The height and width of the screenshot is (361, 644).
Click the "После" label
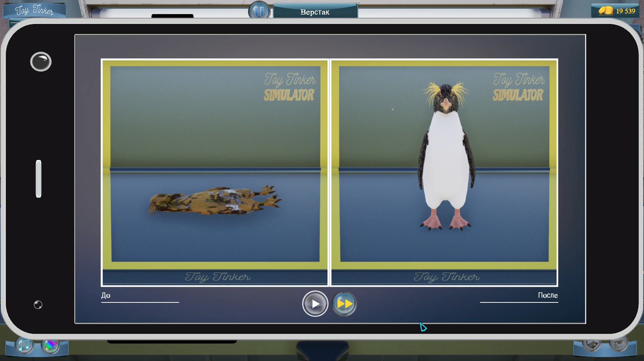click(548, 295)
